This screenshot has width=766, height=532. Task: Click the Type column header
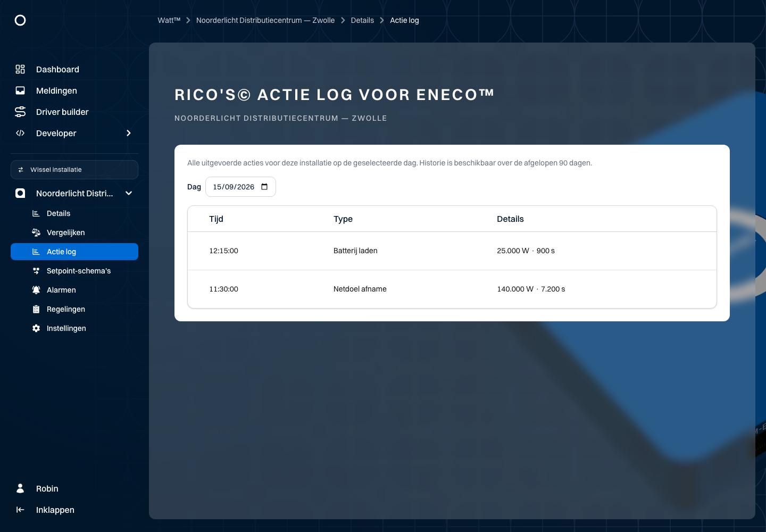pyautogui.click(x=343, y=219)
